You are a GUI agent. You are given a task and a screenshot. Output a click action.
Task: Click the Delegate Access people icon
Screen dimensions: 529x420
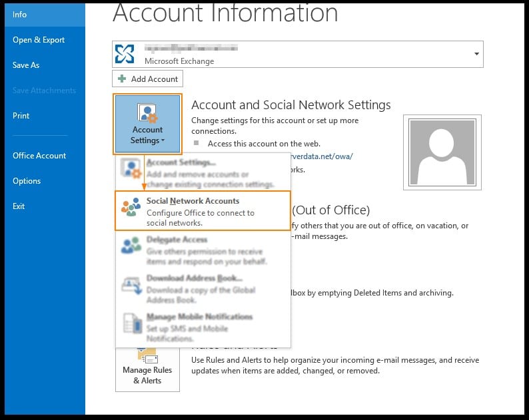[131, 245]
